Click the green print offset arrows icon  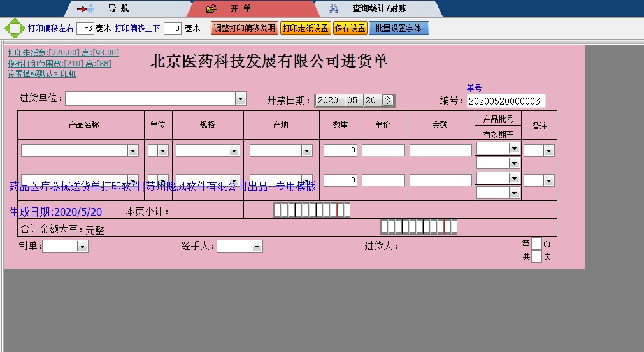tap(14, 29)
